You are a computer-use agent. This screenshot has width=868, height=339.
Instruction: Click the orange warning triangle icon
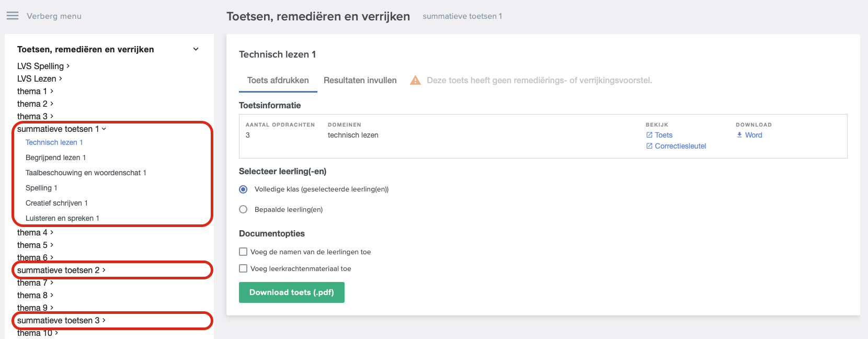click(415, 80)
